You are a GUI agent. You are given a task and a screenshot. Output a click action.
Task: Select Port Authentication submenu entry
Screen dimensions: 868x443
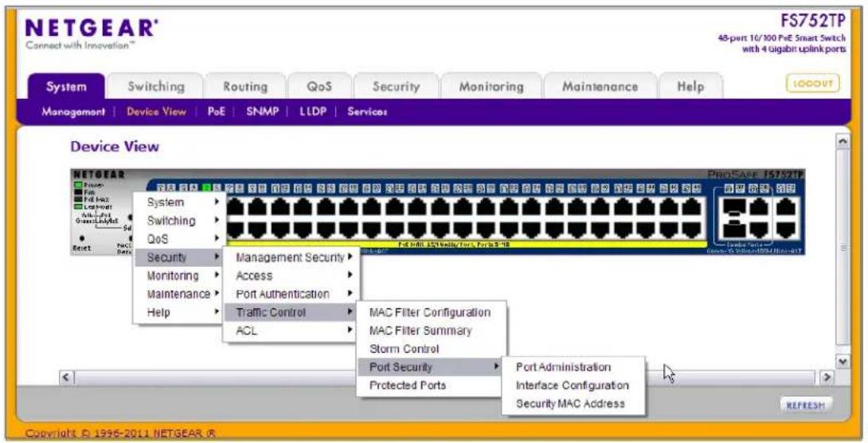click(x=290, y=294)
